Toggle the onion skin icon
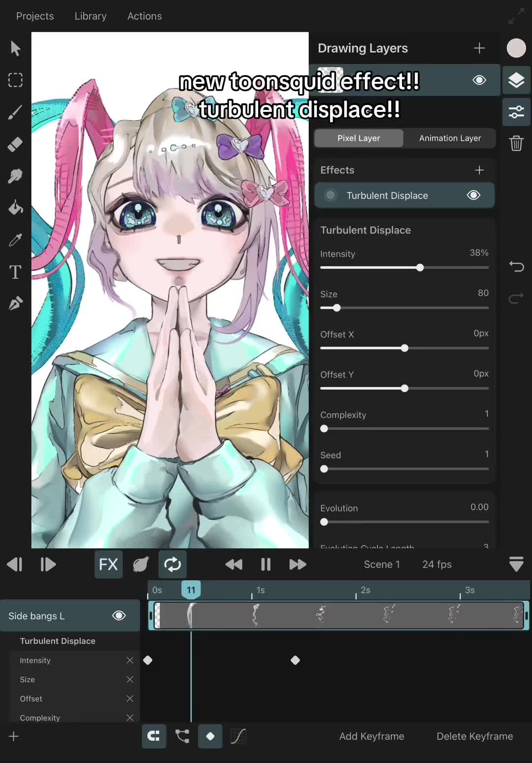Screen dimensions: 532x763 point(141,564)
